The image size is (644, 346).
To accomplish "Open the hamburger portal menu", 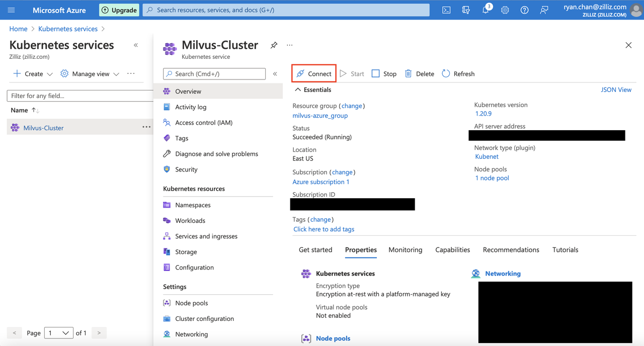I will coord(11,10).
